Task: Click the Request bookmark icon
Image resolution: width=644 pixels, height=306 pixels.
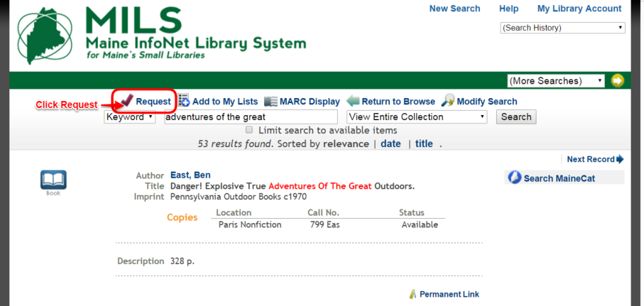Action: click(x=126, y=101)
